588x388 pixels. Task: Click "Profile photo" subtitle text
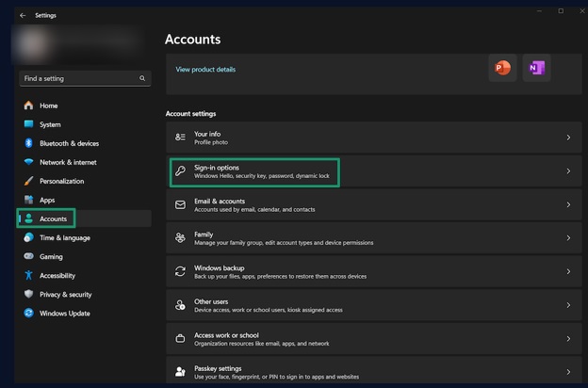pos(211,142)
